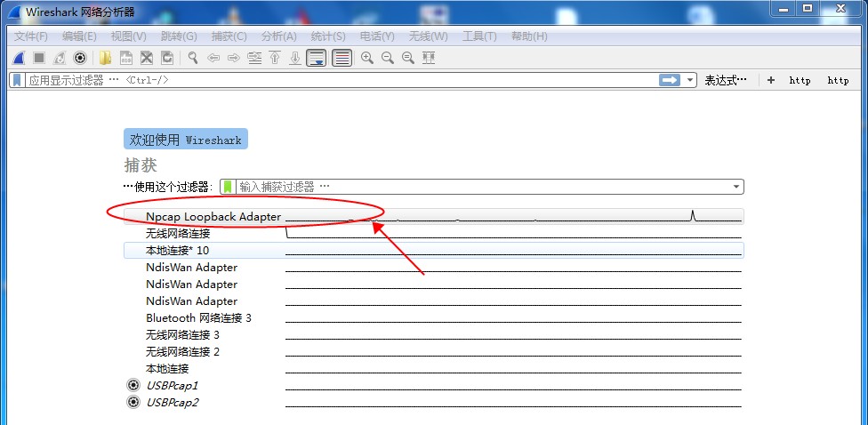The height and width of the screenshot is (425, 868).
Task: Zoom in on main window text
Action: 367,58
